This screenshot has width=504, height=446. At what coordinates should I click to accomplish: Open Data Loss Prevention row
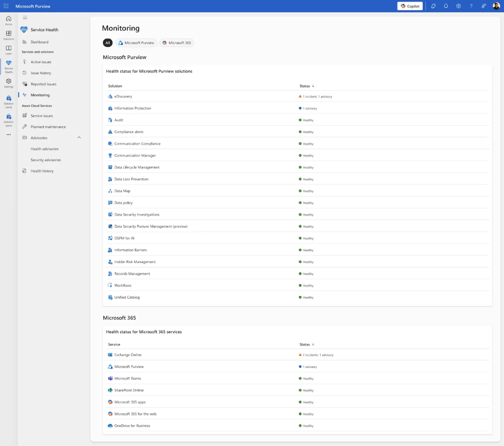tap(298, 179)
